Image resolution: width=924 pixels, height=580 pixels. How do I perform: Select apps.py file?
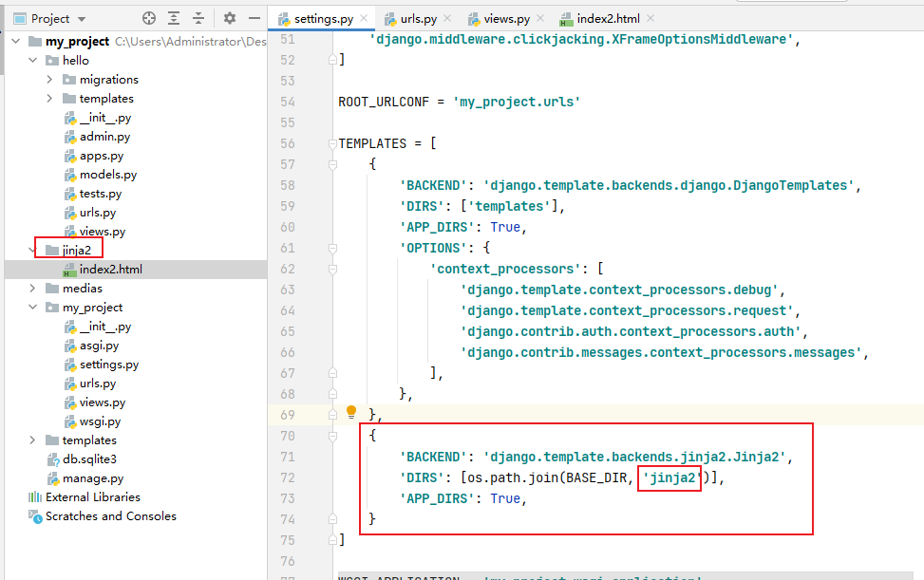102,156
